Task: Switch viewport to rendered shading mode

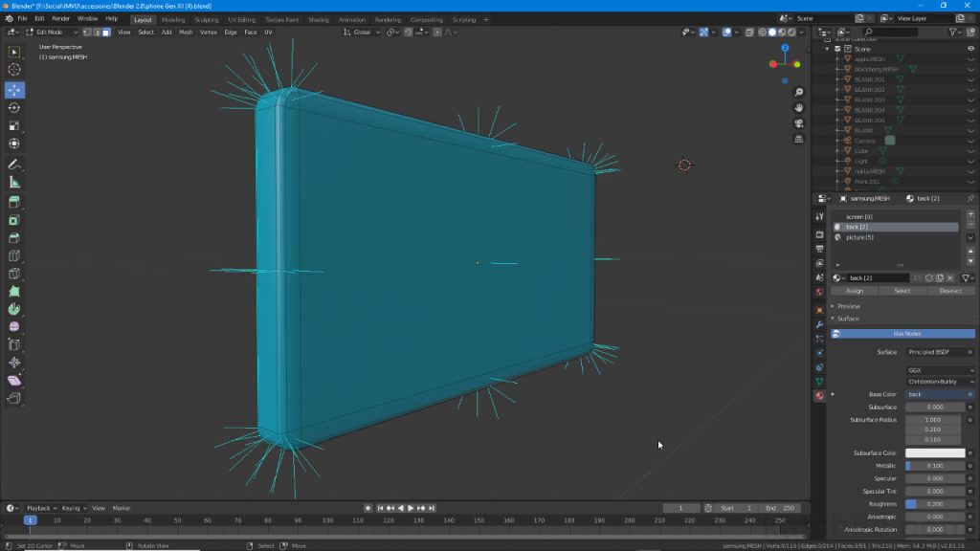Action: [x=791, y=32]
